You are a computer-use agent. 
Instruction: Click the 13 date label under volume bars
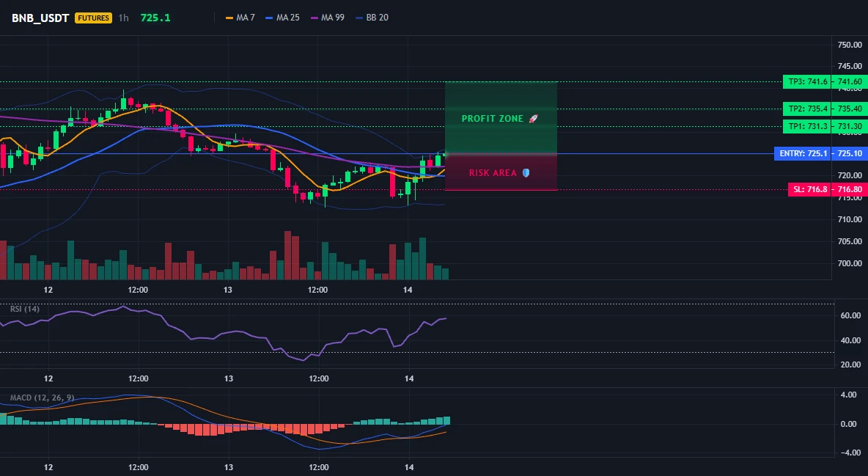click(227, 290)
